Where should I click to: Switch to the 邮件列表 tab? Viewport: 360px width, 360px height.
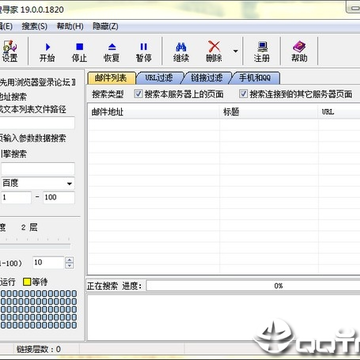[x=111, y=78]
